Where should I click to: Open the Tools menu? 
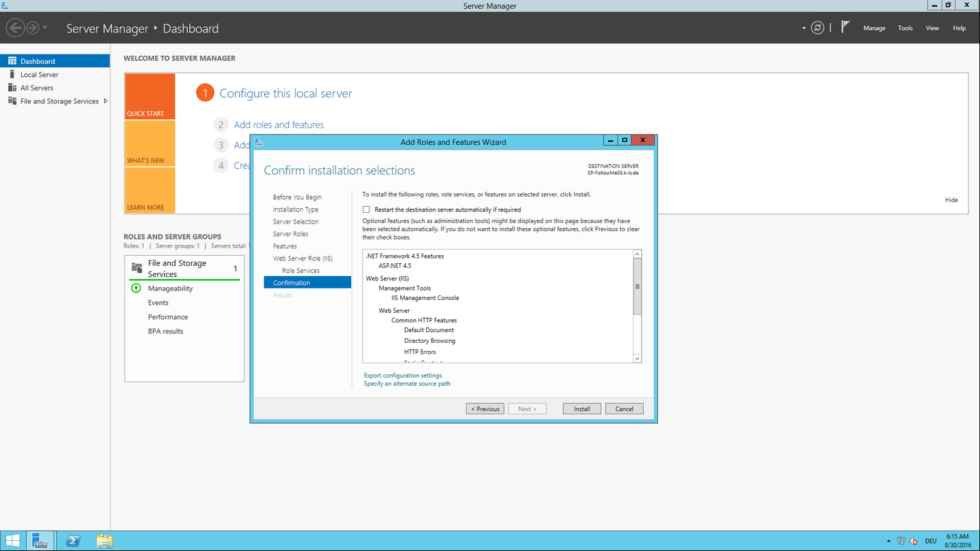(905, 28)
